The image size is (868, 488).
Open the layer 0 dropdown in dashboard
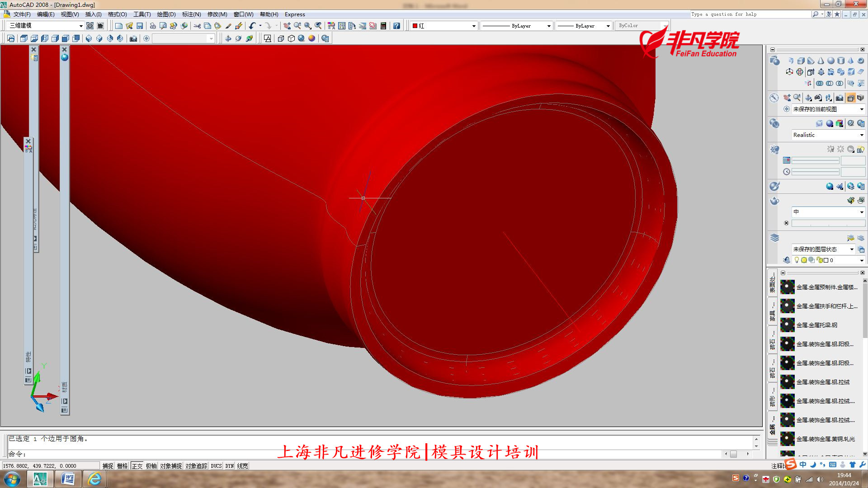click(828, 260)
